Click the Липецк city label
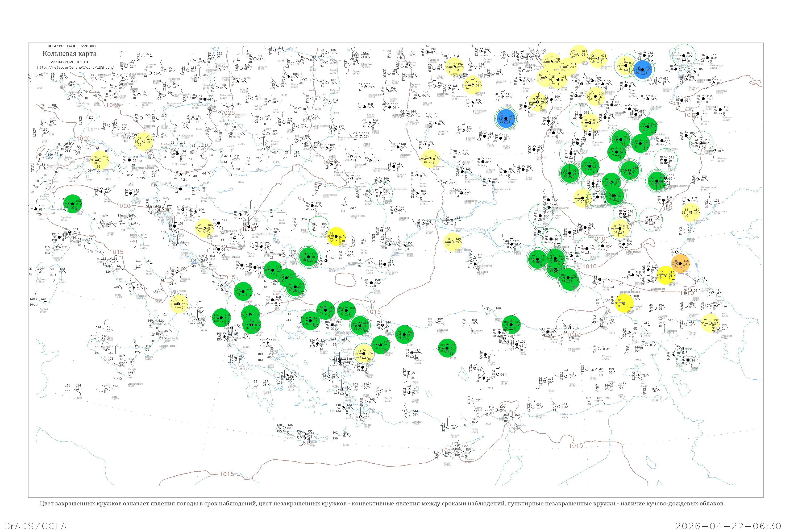 (x=558, y=107)
